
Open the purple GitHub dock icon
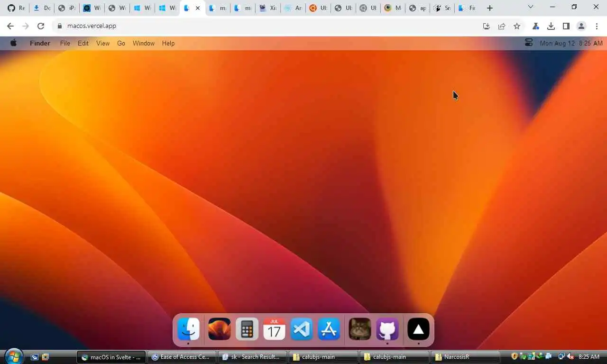click(x=387, y=329)
